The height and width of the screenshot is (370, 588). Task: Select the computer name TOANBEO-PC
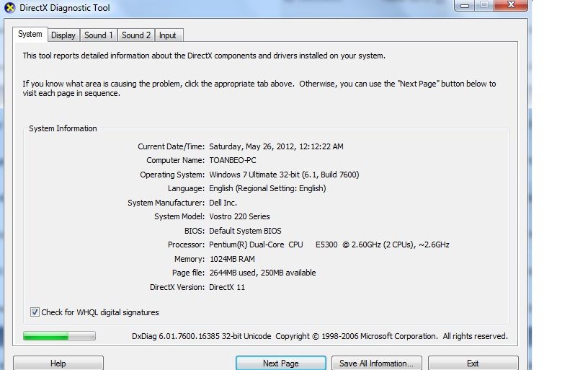pyautogui.click(x=233, y=160)
